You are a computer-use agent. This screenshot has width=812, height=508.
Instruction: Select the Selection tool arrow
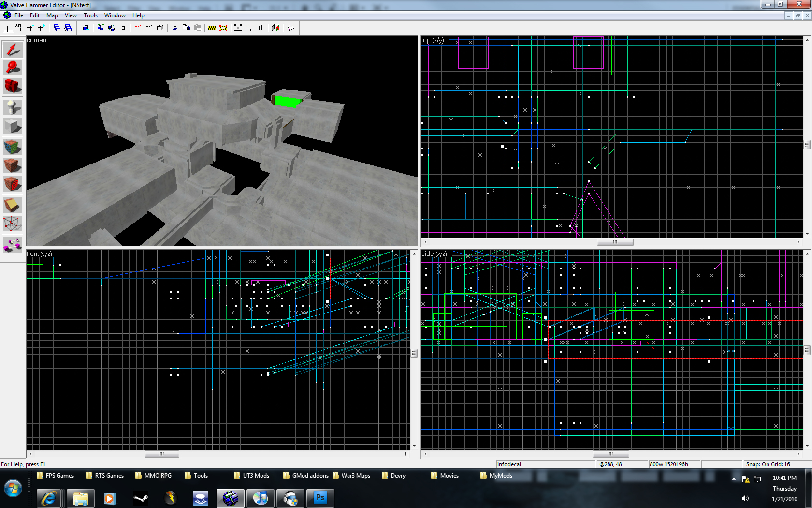[x=13, y=50]
